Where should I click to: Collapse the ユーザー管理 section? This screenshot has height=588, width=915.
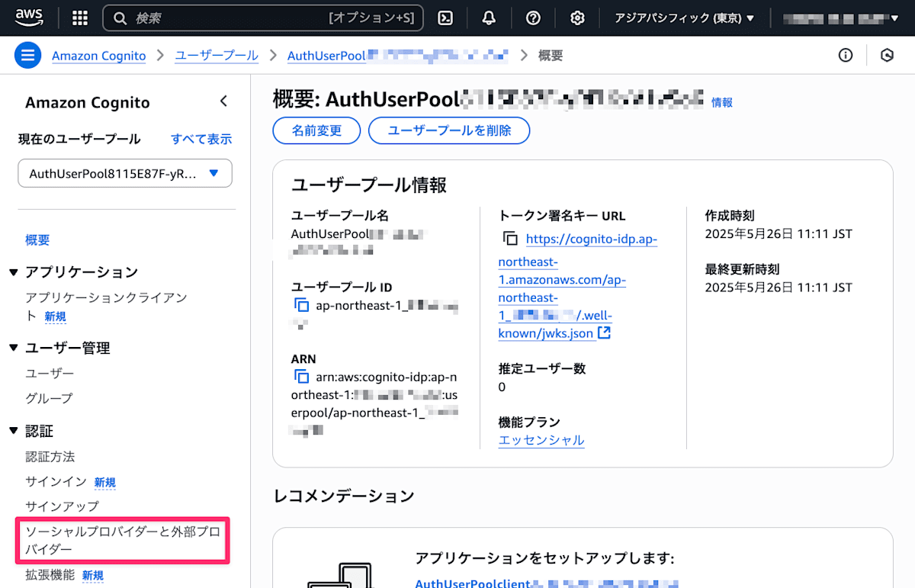click(13, 348)
